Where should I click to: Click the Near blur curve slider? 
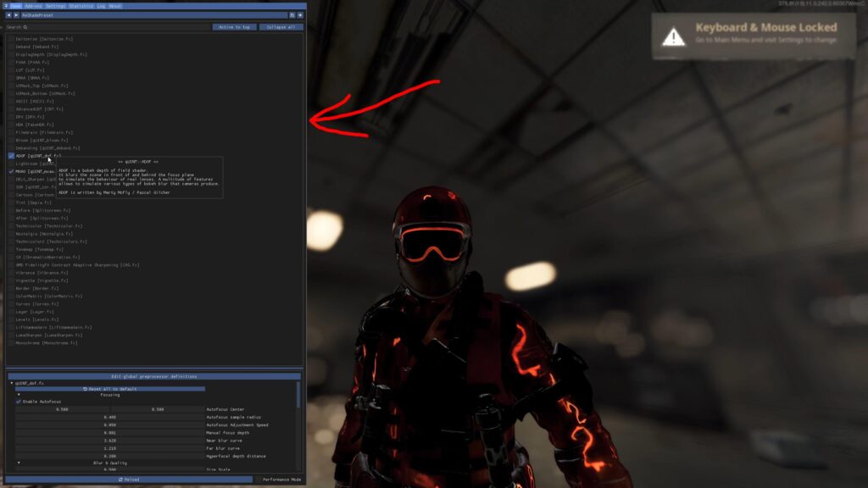(x=110, y=441)
